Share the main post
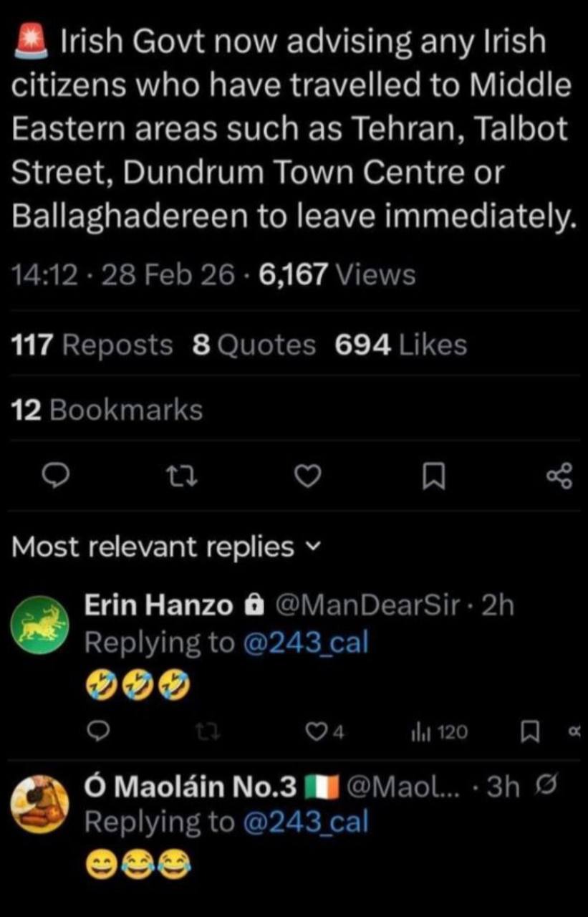 (x=559, y=476)
